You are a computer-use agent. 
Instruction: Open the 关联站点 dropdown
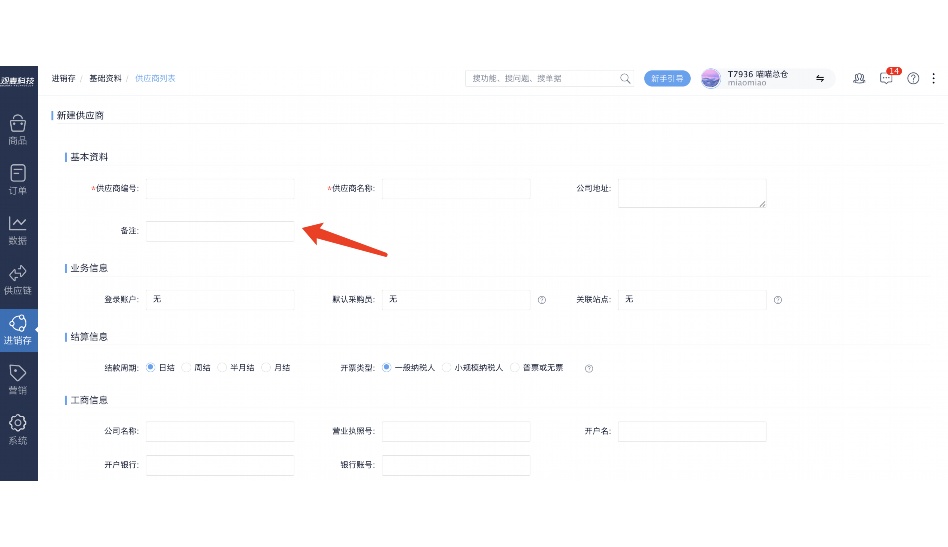[692, 300]
